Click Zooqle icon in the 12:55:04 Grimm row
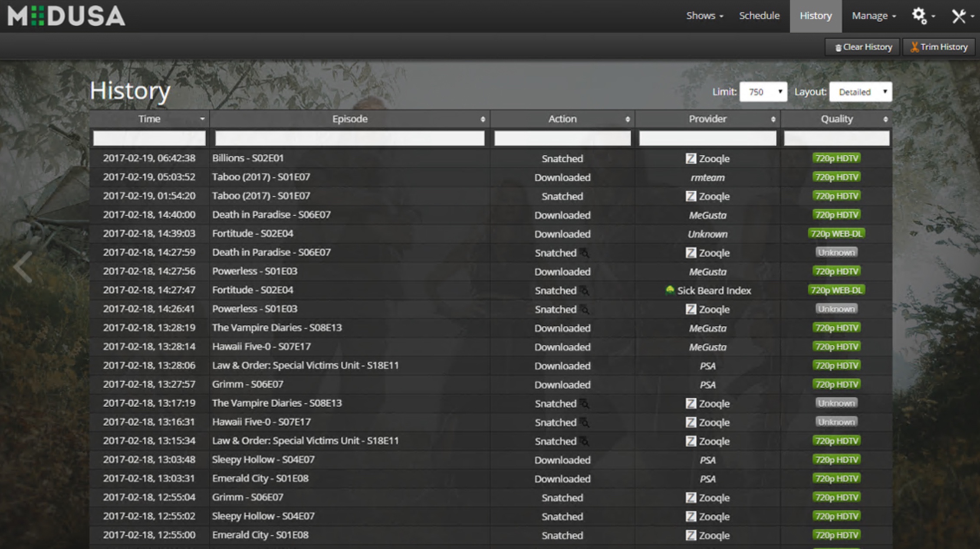 tap(691, 497)
